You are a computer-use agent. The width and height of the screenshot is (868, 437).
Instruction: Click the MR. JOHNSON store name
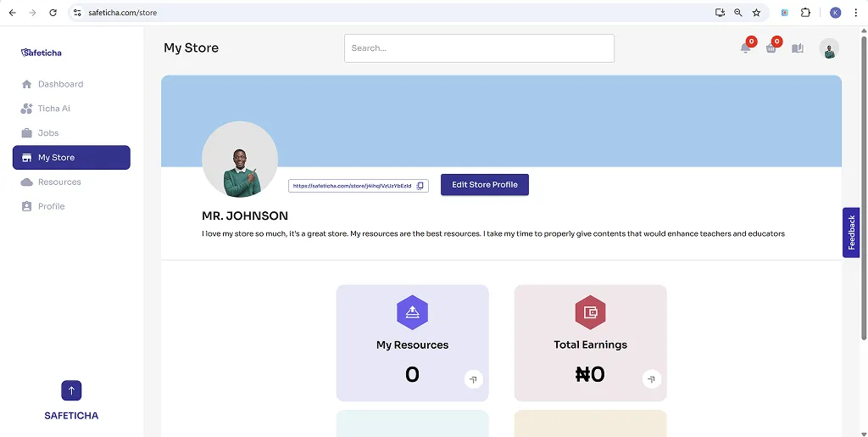pos(245,216)
